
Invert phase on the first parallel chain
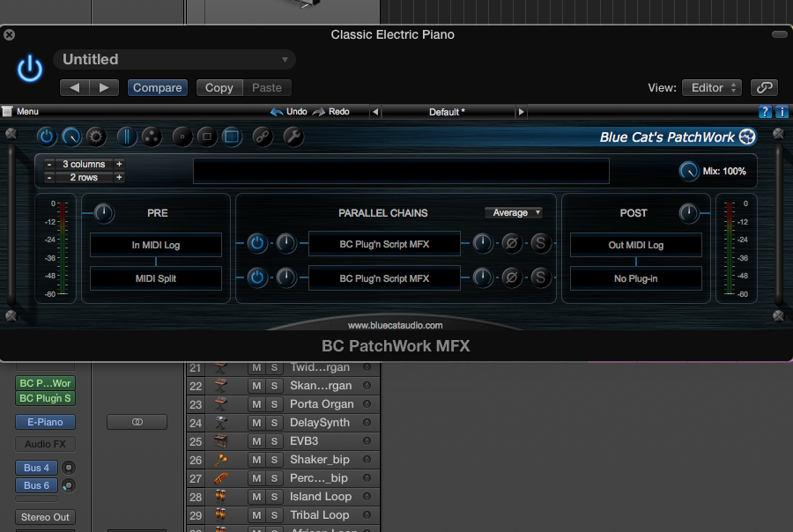pos(512,244)
